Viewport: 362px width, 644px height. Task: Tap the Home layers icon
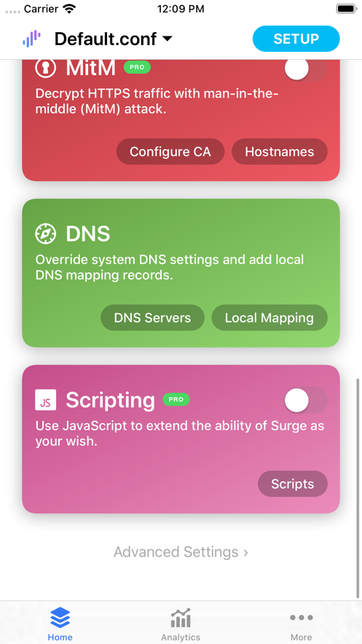point(60,618)
